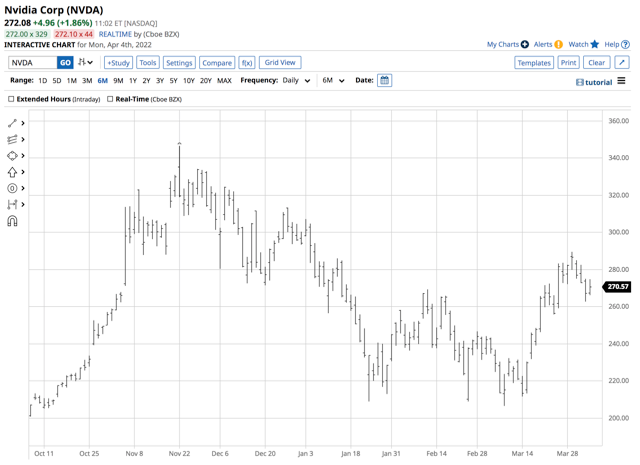Select the 9M range

point(118,80)
